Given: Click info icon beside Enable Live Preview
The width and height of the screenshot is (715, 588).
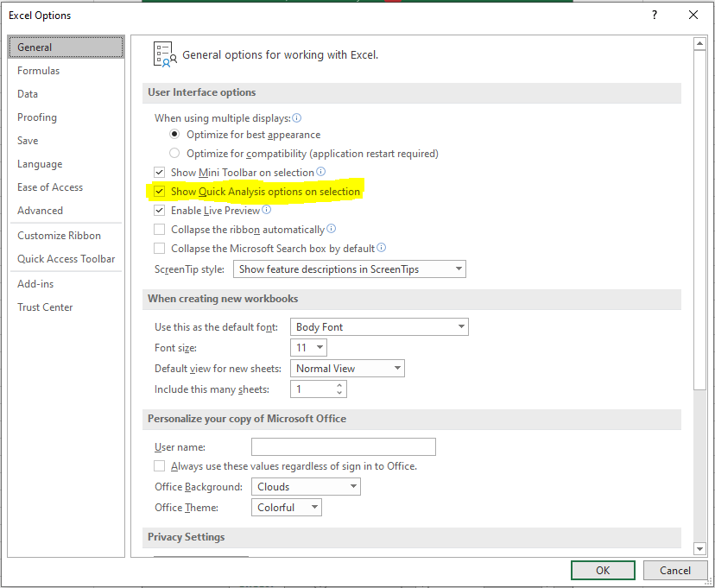Looking at the screenshot, I should [266, 209].
